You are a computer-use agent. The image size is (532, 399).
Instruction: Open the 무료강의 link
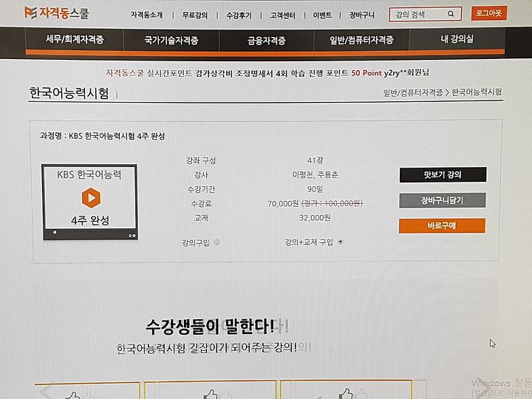(x=194, y=16)
